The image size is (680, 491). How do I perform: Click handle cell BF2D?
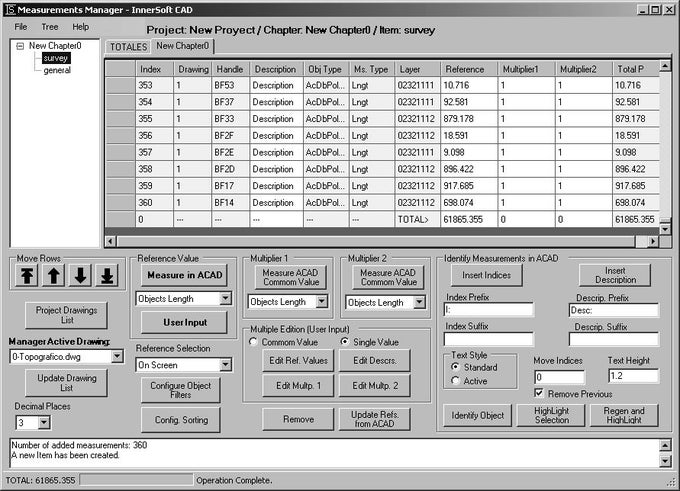(230, 169)
